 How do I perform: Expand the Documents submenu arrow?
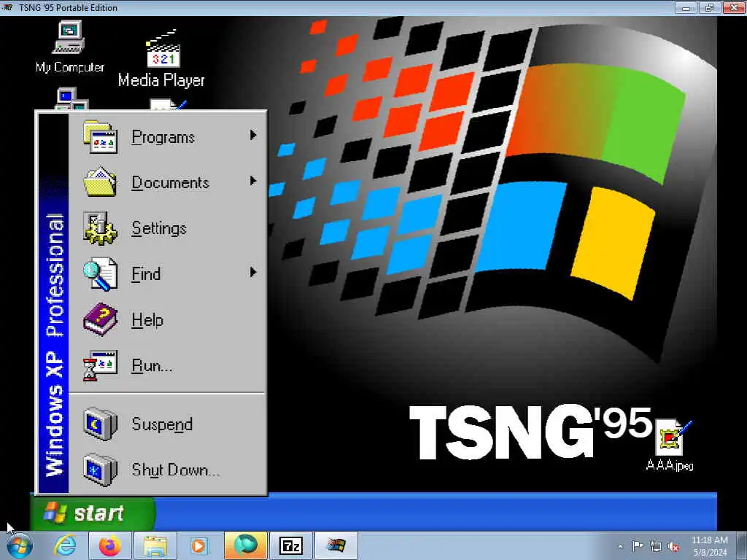[253, 181]
